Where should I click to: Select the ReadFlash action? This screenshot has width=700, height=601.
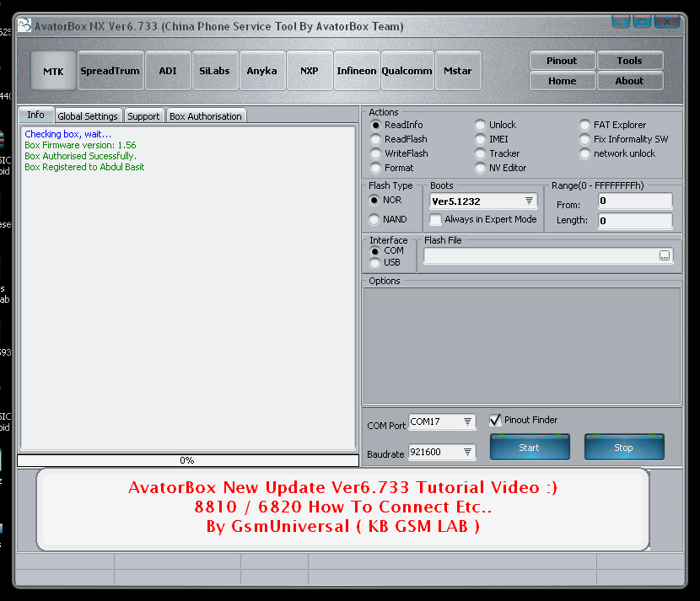pos(399,139)
